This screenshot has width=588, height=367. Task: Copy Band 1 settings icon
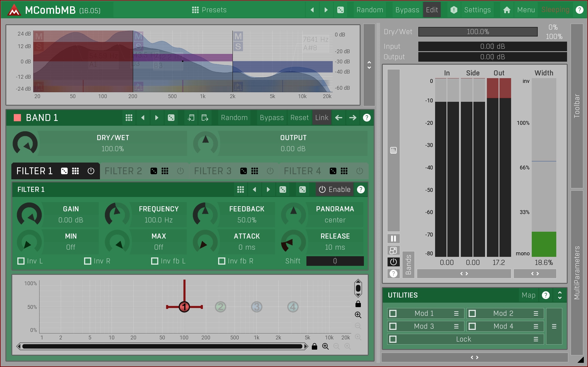click(x=191, y=118)
